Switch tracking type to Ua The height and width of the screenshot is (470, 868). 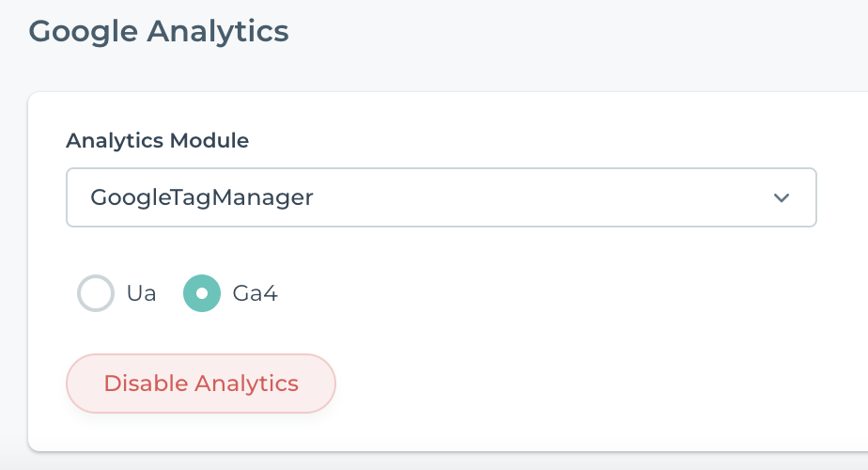coord(96,293)
